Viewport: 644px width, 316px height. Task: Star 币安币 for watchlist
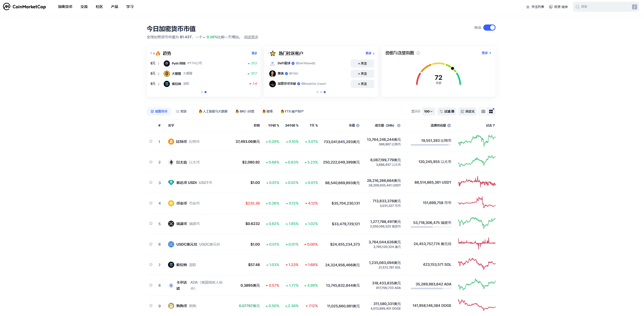coord(151,203)
